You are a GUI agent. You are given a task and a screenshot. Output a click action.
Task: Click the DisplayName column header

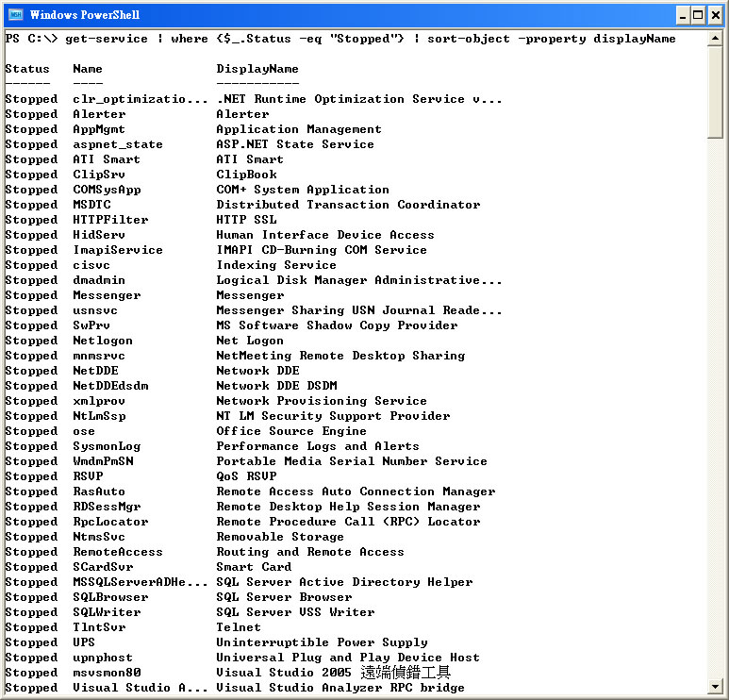click(x=257, y=69)
